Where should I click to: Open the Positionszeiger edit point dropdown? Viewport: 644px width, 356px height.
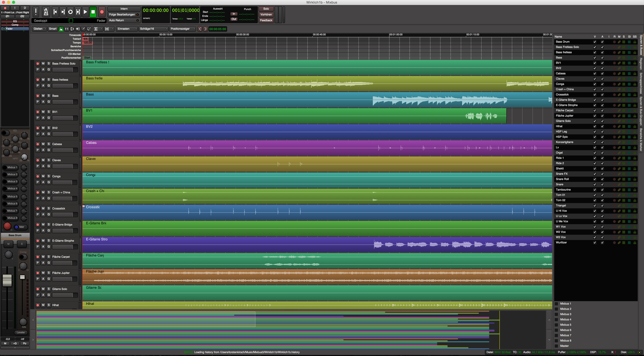coord(182,29)
